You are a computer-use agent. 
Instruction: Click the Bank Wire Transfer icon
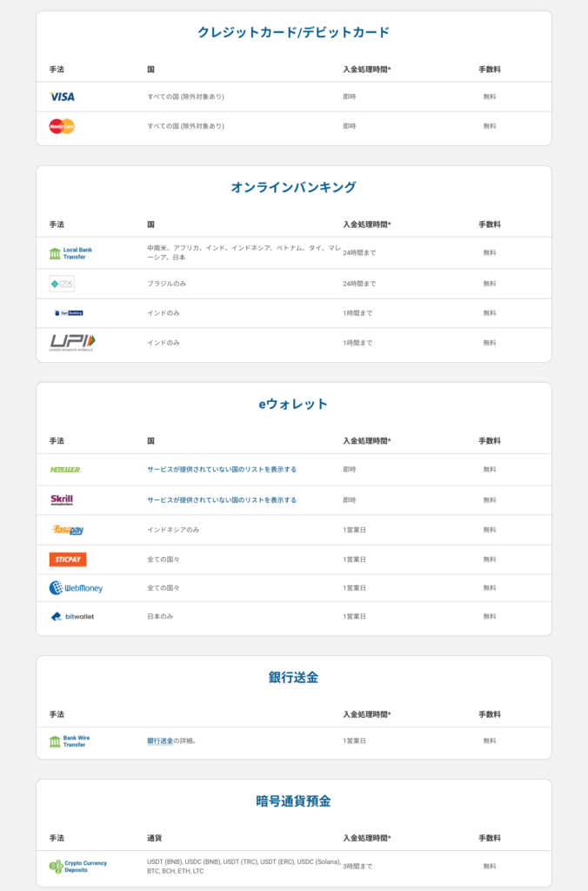click(70, 741)
